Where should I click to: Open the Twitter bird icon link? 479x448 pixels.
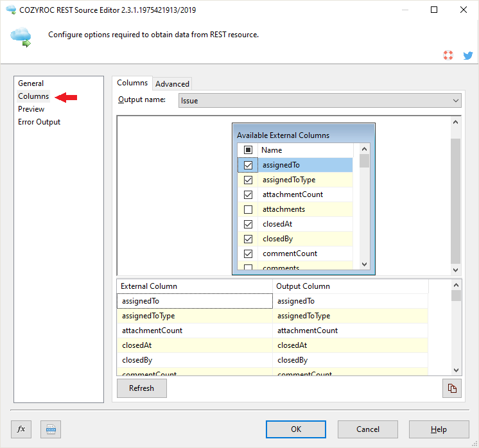click(467, 56)
